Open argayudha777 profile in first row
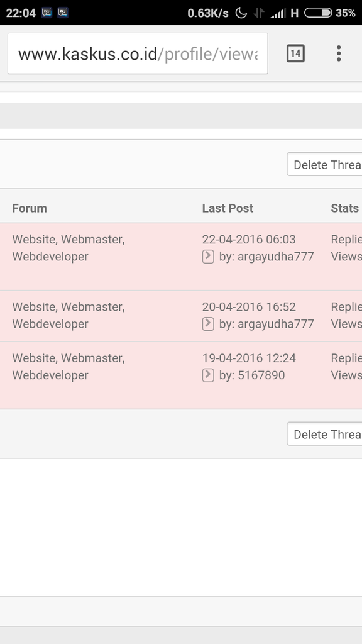362x644 pixels. coord(275,257)
